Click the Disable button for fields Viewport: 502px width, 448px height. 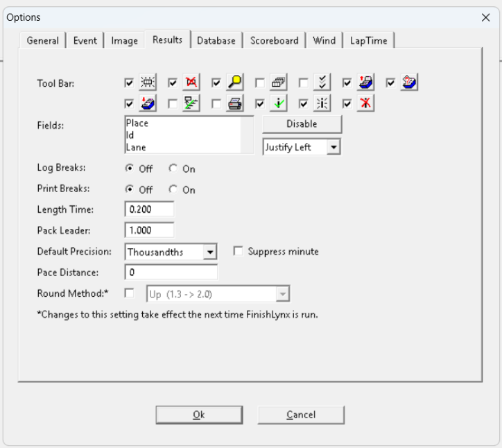pyautogui.click(x=302, y=124)
